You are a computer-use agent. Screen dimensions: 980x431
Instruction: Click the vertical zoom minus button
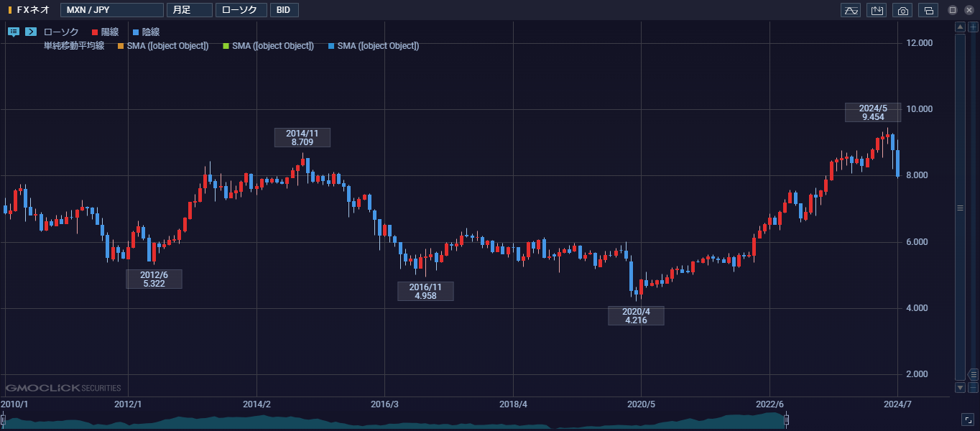[973, 388]
